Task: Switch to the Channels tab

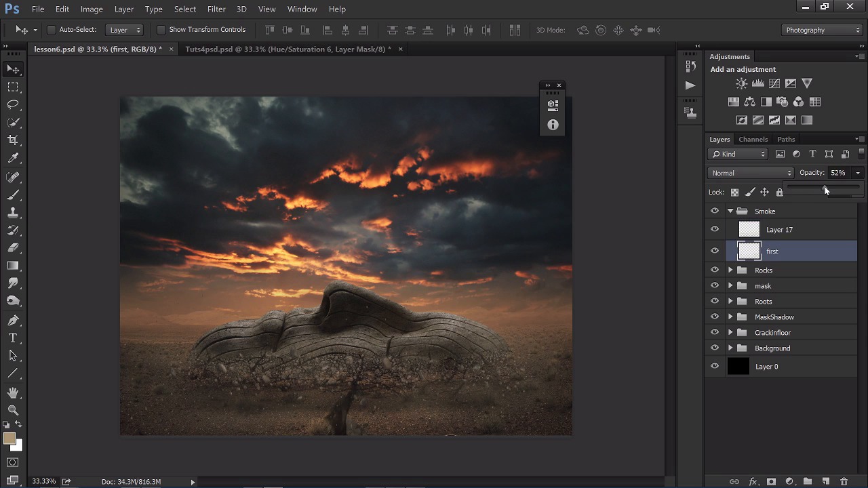Action: pos(753,139)
